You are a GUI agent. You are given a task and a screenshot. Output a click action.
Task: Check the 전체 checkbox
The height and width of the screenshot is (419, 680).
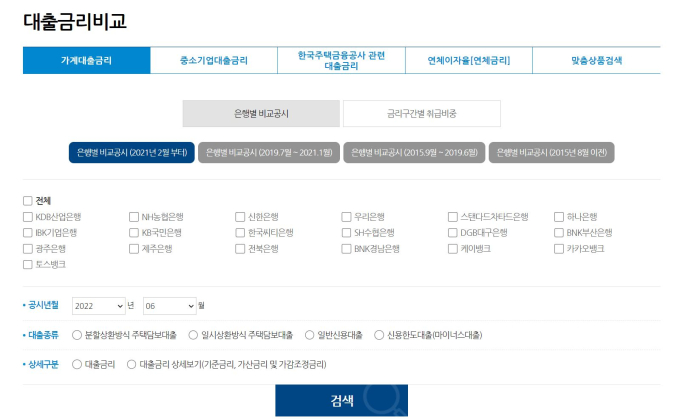pos(28,201)
